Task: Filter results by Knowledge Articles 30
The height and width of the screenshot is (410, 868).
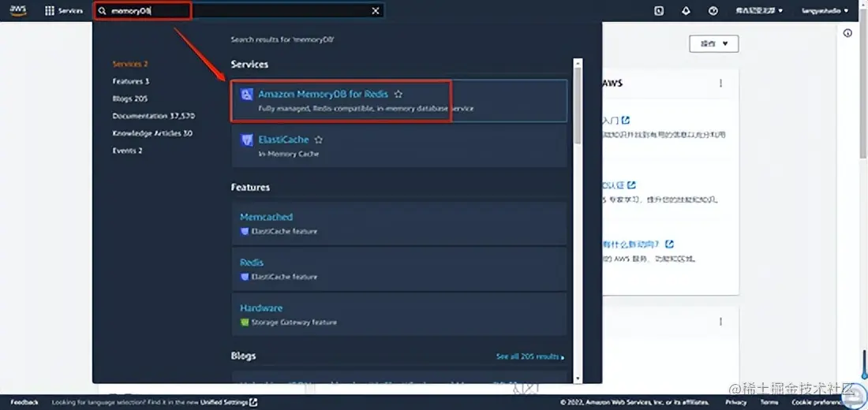Action: click(152, 133)
